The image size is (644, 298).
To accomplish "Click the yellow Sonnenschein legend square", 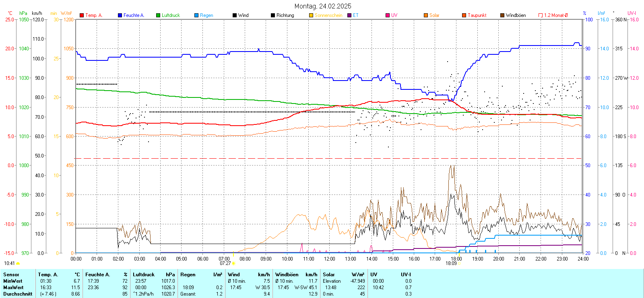I will (311, 15).
